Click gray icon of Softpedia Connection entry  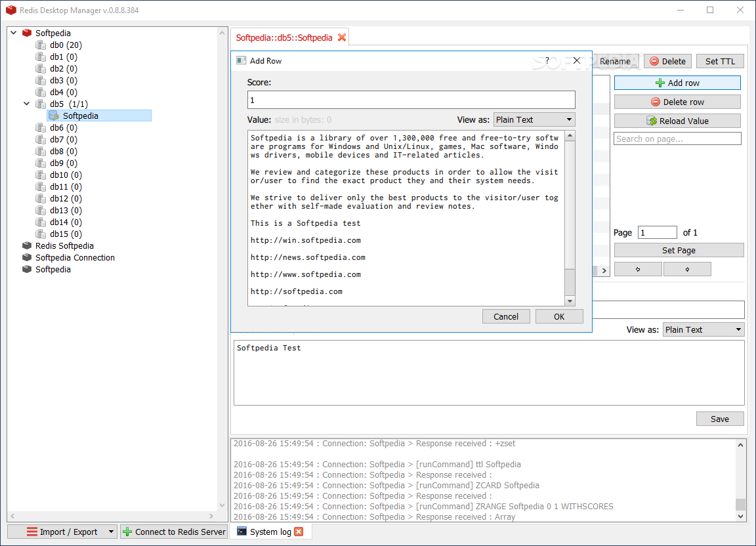27,257
